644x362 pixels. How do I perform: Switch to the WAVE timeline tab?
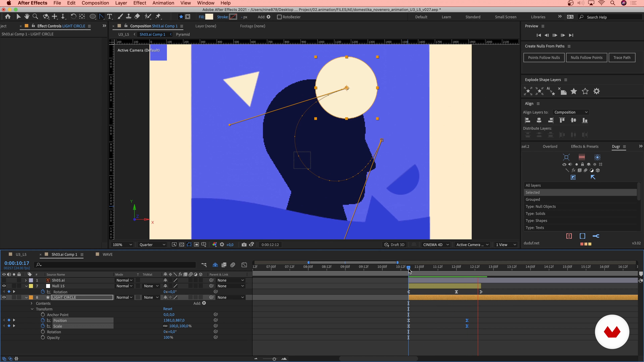[x=108, y=254]
